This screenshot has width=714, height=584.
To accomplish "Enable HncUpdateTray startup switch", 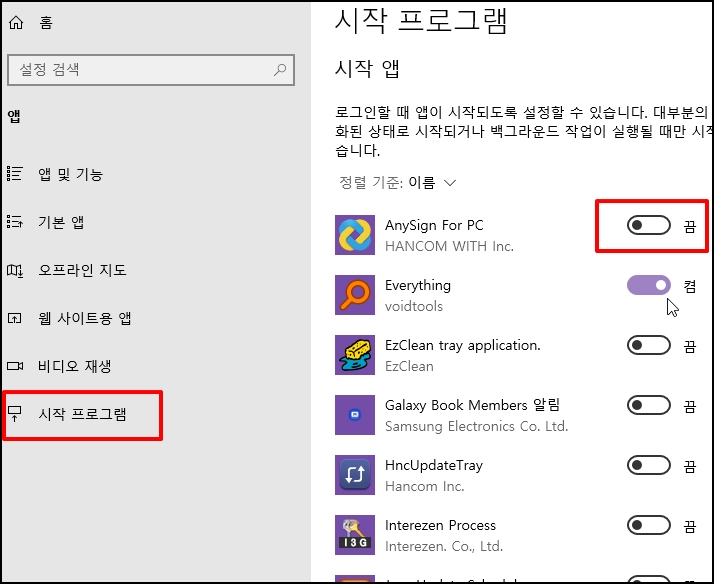I will tap(648, 465).
